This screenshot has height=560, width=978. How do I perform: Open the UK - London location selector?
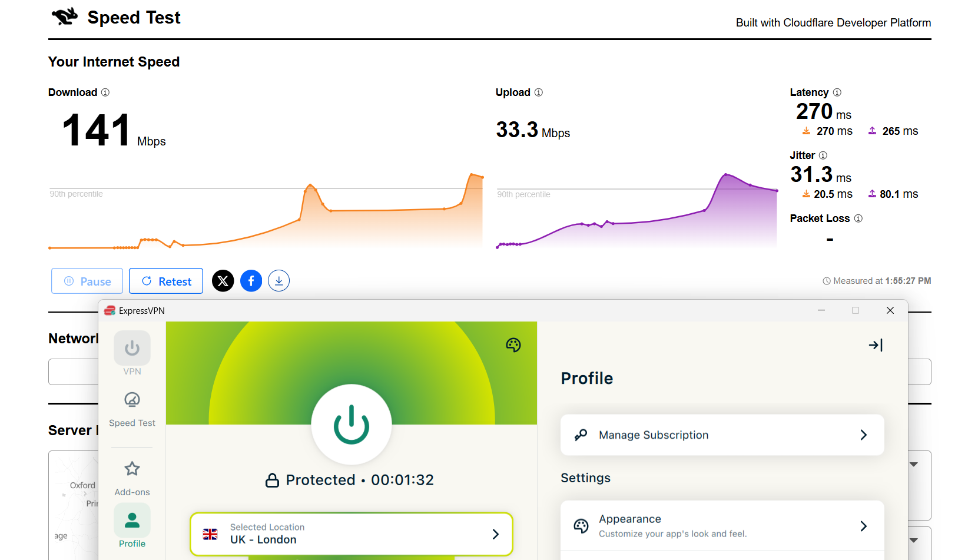[x=352, y=534]
